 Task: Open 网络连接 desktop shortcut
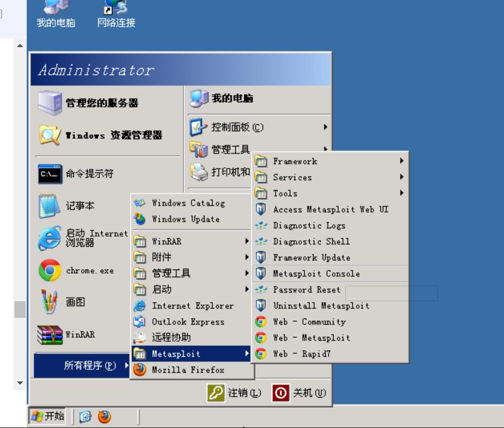coord(116,13)
